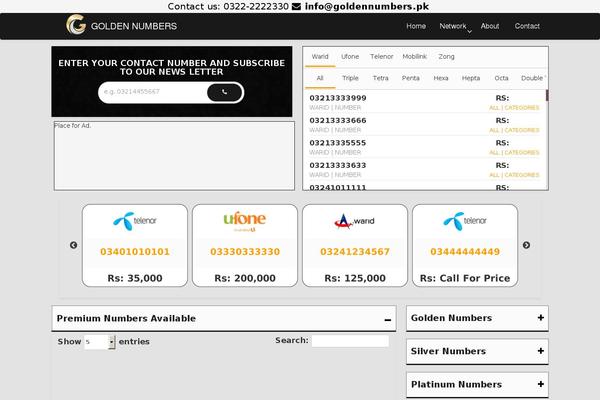Click Telenor logo on 03444444449 card

click(x=465, y=221)
